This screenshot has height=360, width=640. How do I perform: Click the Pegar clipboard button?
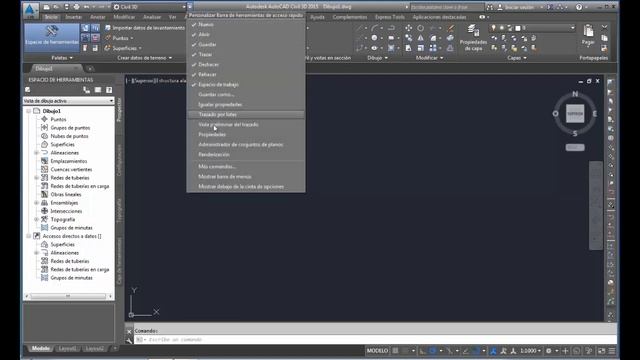click(x=588, y=35)
